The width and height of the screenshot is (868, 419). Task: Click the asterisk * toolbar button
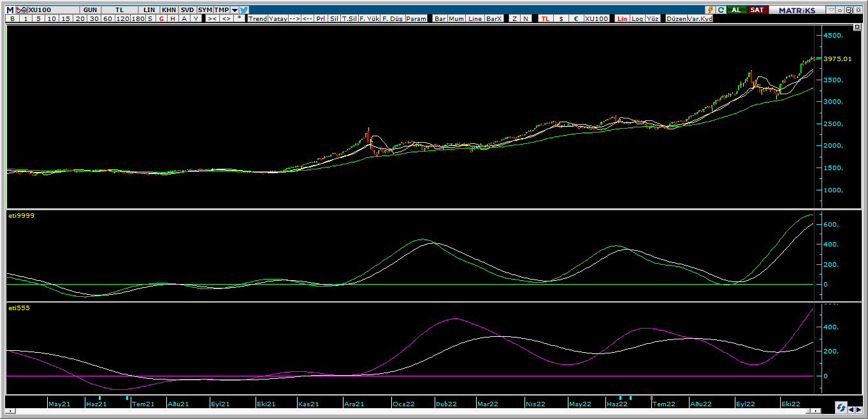(x=239, y=18)
